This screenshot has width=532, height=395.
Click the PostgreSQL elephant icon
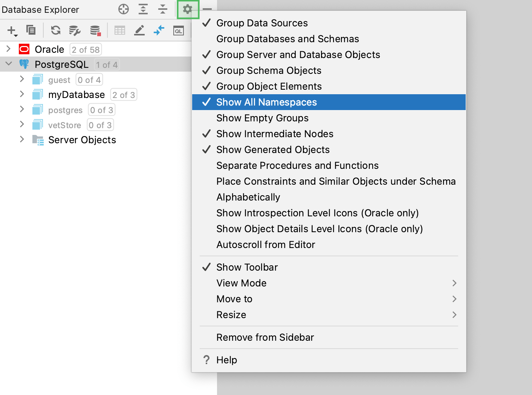24,64
